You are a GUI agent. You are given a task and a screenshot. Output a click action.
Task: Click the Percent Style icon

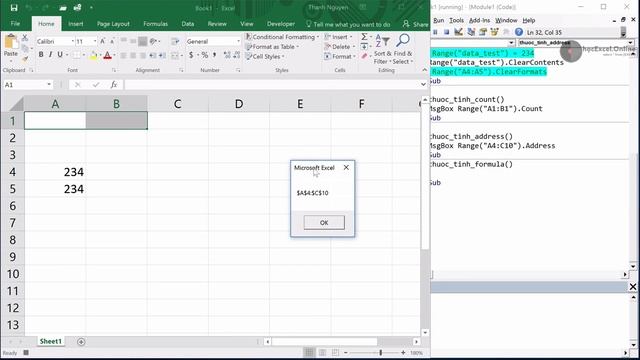click(204, 55)
